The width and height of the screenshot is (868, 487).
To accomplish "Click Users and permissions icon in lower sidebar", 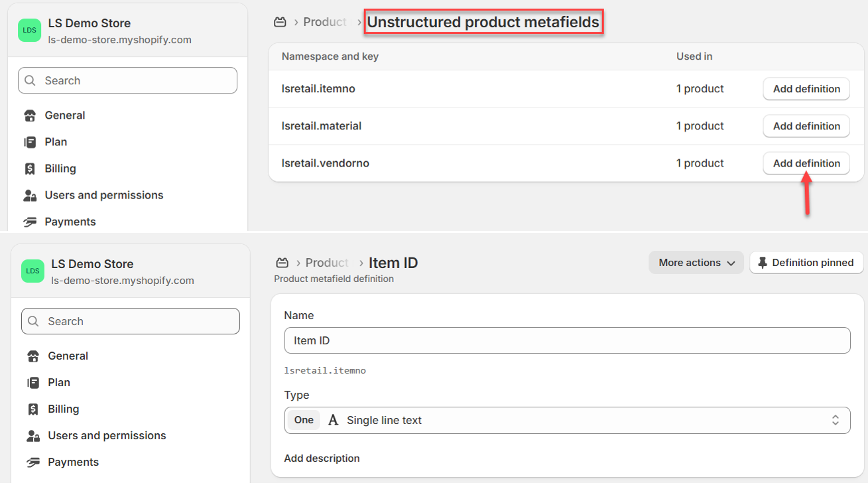I will pyautogui.click(x=32, y=436).
